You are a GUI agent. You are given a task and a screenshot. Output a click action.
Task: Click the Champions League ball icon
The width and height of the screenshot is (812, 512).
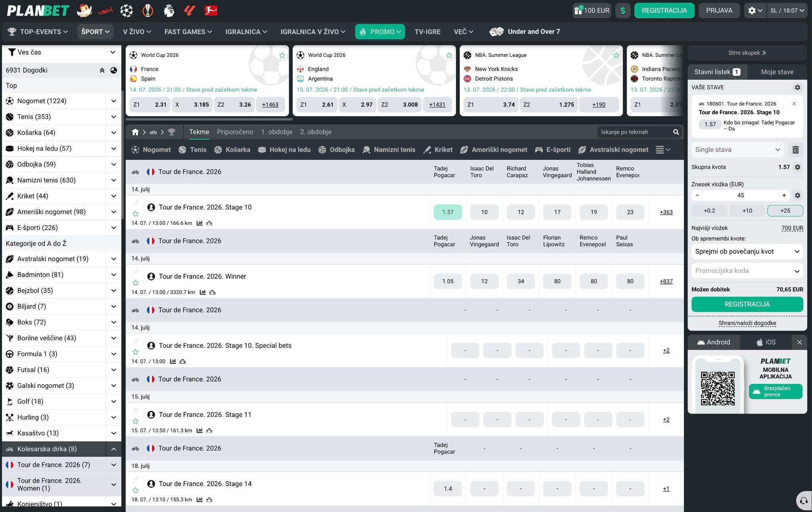click(126, 10)
